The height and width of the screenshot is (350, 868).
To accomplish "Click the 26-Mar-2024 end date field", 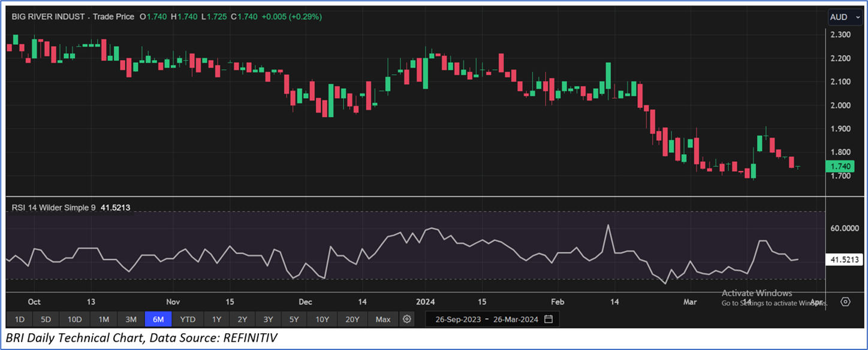I will click(x=516, y=319).
